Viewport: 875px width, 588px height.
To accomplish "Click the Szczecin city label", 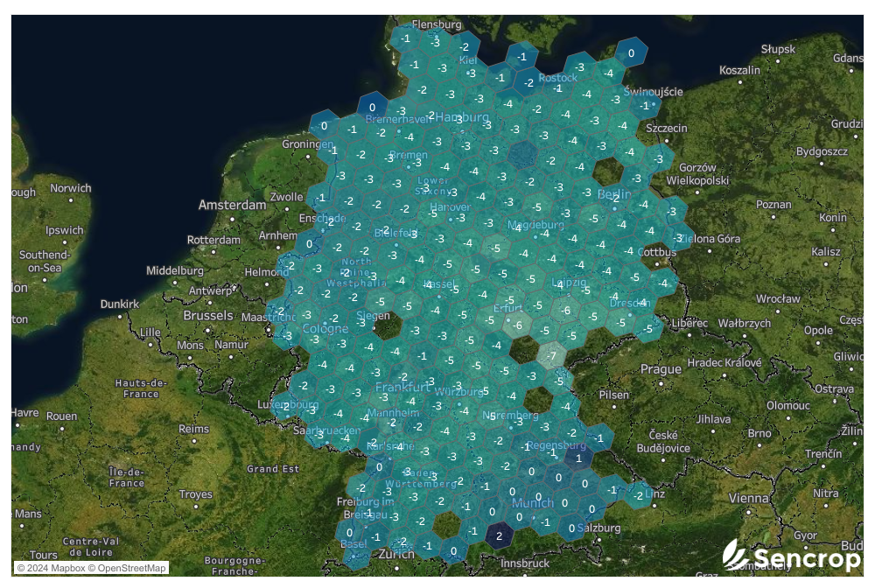I will (666, 129).
